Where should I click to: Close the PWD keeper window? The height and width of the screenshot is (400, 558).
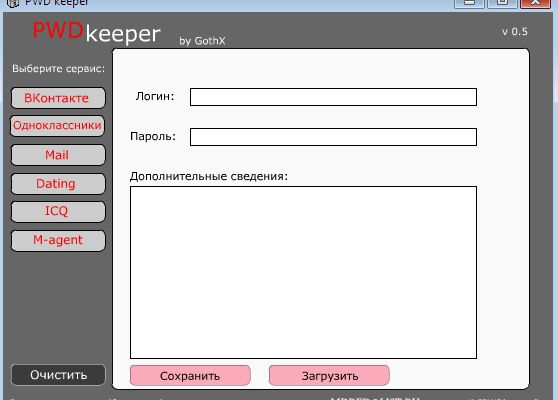[535, 3]
